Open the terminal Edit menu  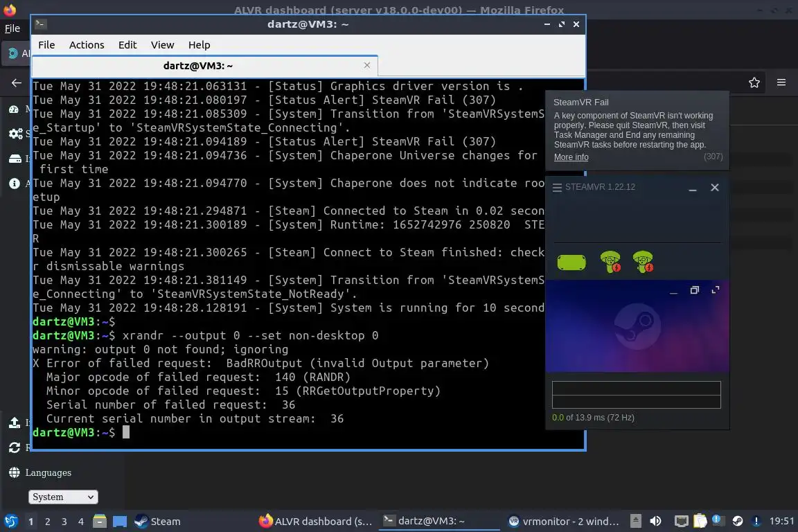(127, 45)
